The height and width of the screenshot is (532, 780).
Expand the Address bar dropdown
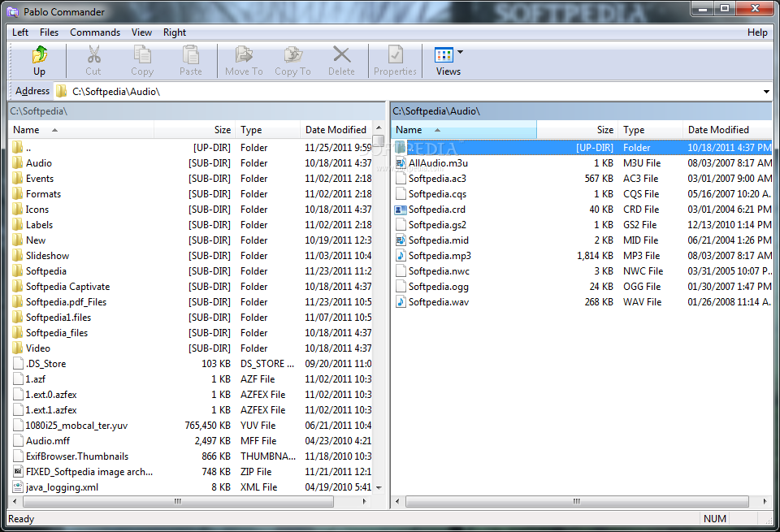click(x=766, y=92)
